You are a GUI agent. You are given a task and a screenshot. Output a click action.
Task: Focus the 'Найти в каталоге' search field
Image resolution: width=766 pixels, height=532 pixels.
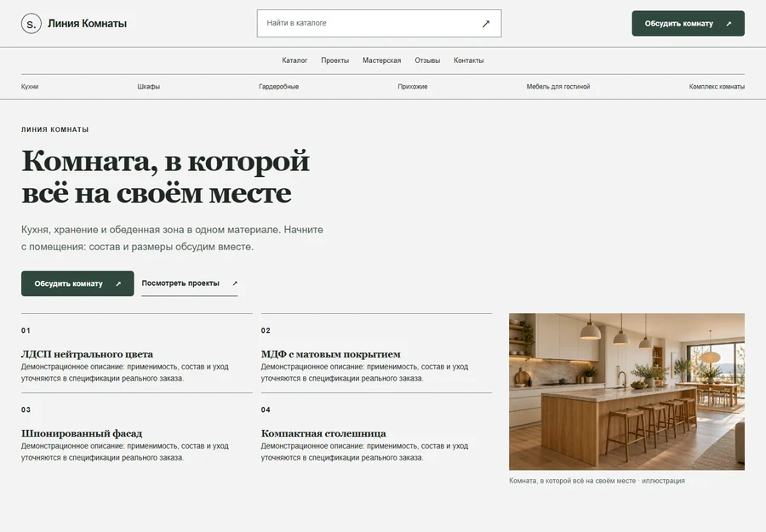[x=379, y=24]
